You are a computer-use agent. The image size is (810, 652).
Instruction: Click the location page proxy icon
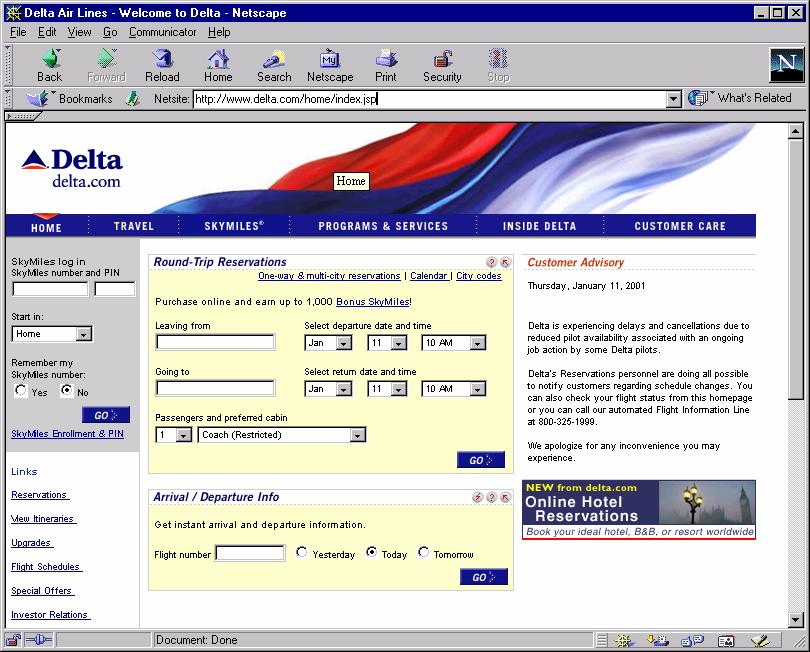point(133,98)
